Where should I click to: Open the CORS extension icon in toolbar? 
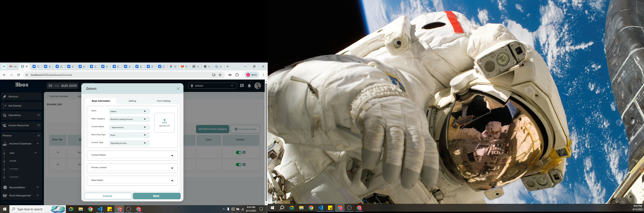(x=230, y=75)
